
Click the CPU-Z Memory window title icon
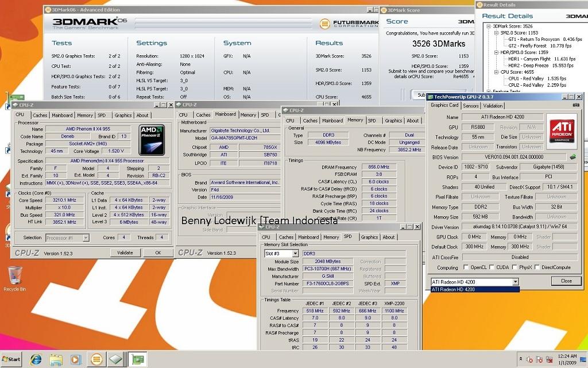tap(286, 110)
